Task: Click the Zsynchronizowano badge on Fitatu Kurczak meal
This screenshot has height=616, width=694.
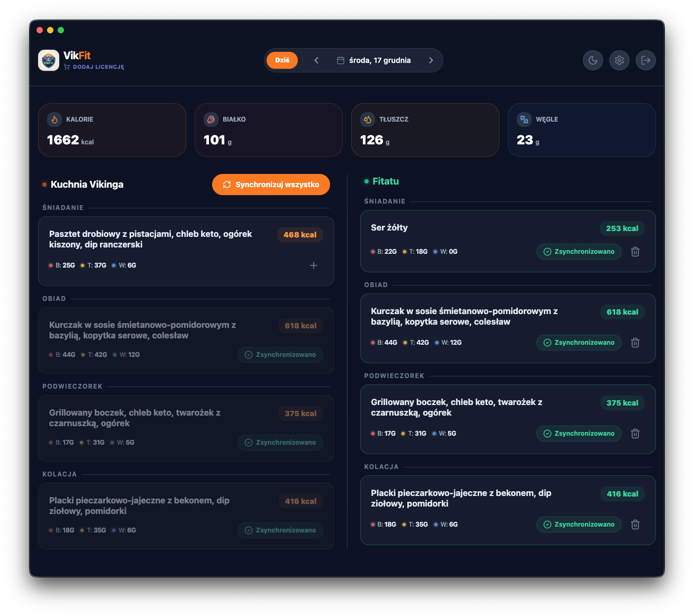Action: [579, 343]
